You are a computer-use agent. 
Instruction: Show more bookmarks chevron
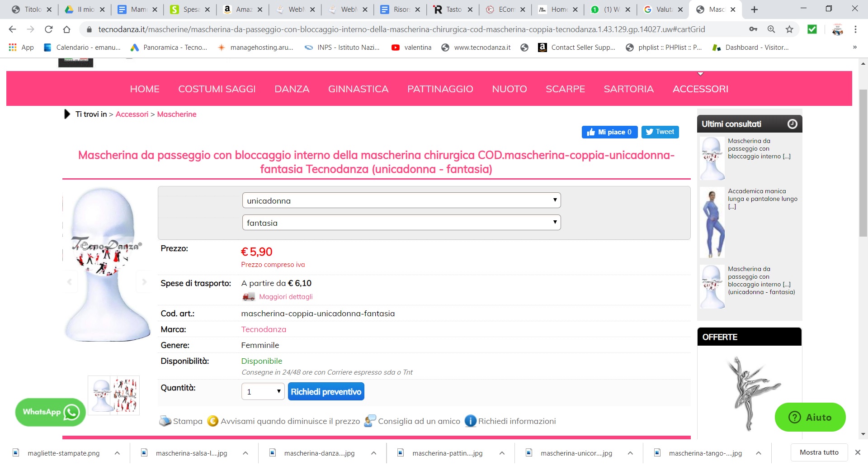(854, 48)
